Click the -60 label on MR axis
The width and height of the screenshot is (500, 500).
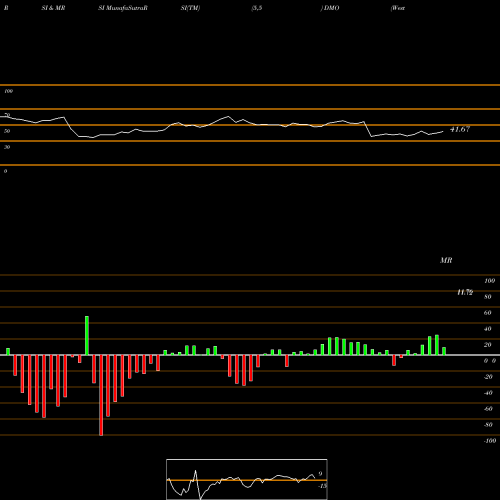488,409
